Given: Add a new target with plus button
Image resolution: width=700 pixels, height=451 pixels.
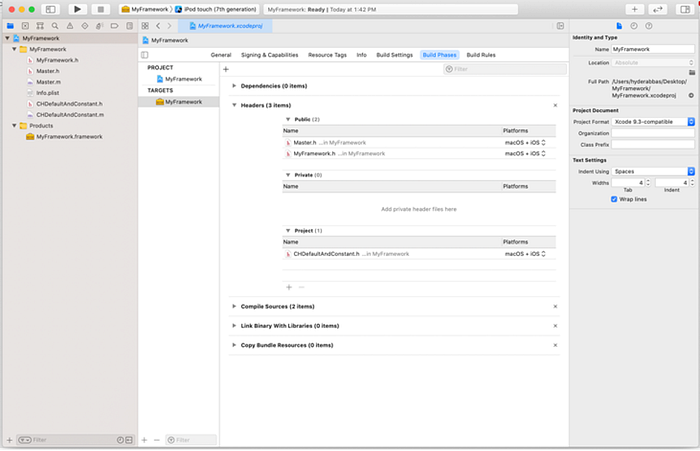Looking at the screenshot, I should [x=144, y=440].
